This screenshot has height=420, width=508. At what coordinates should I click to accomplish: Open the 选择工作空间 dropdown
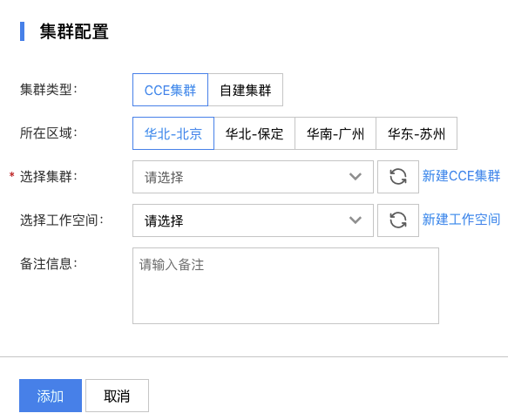pos(253,220)
